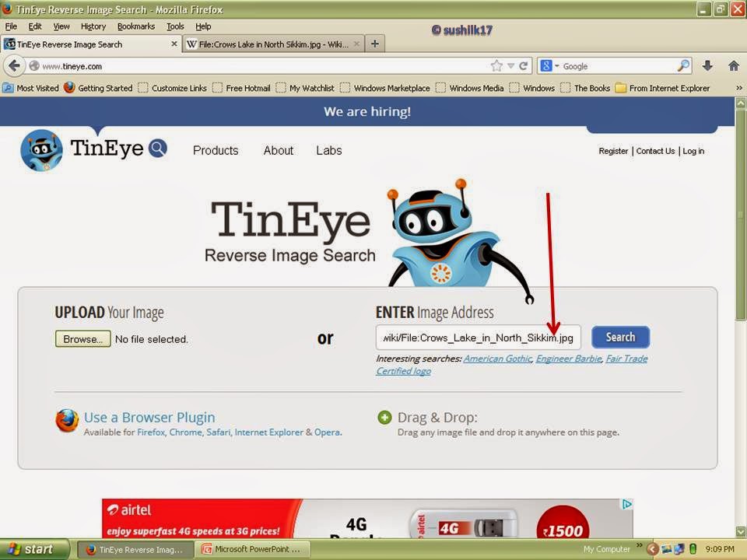Click the browser Back arrow button
The height and width of the screenshot is (560, 747).
tap(14, 66)
